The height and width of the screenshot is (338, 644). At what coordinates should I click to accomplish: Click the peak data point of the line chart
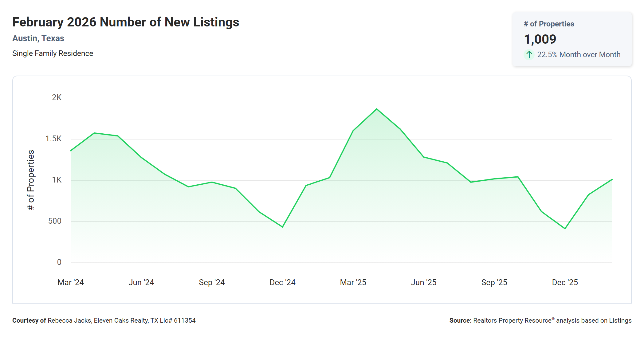point(377,109)
